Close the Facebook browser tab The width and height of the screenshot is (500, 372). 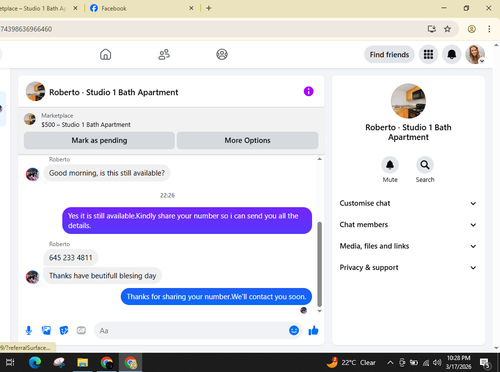pyautogui.click(x=191, y=8)
